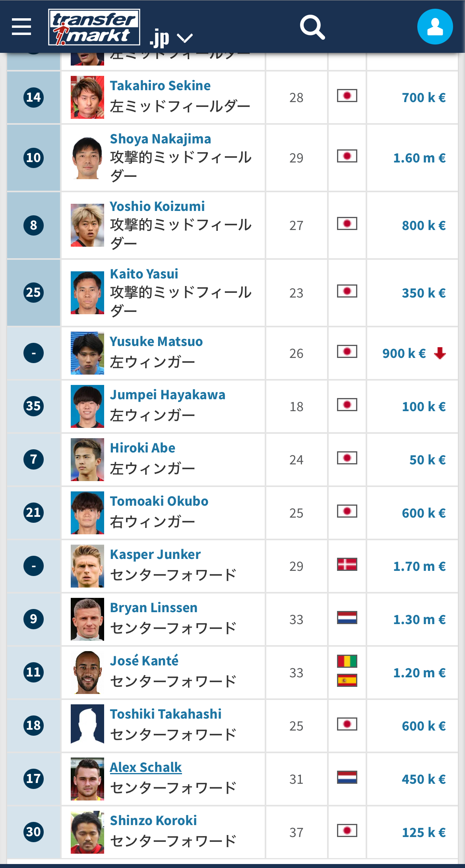Viewport: 465px width, 868px height.
Task: Click Shinzo Koroki's 125 k € market value
Action: [x=424, y=832]
